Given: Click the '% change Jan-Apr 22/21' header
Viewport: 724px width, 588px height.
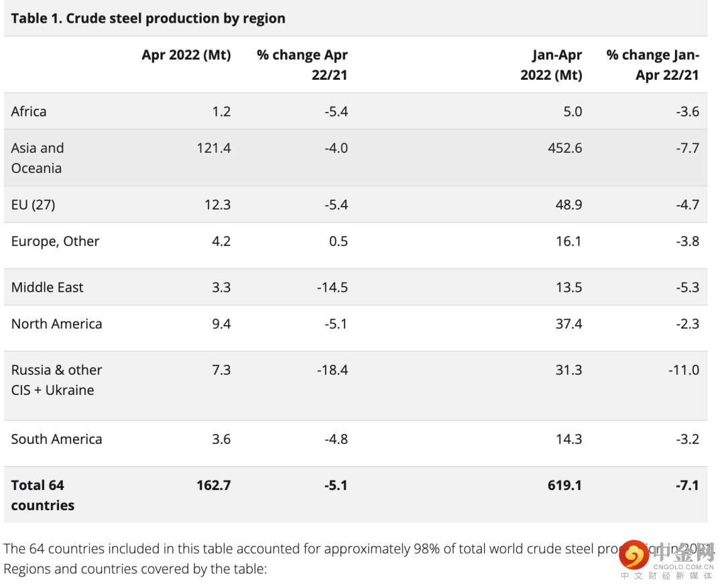Looking at the screenshot, I should (653, 64).
